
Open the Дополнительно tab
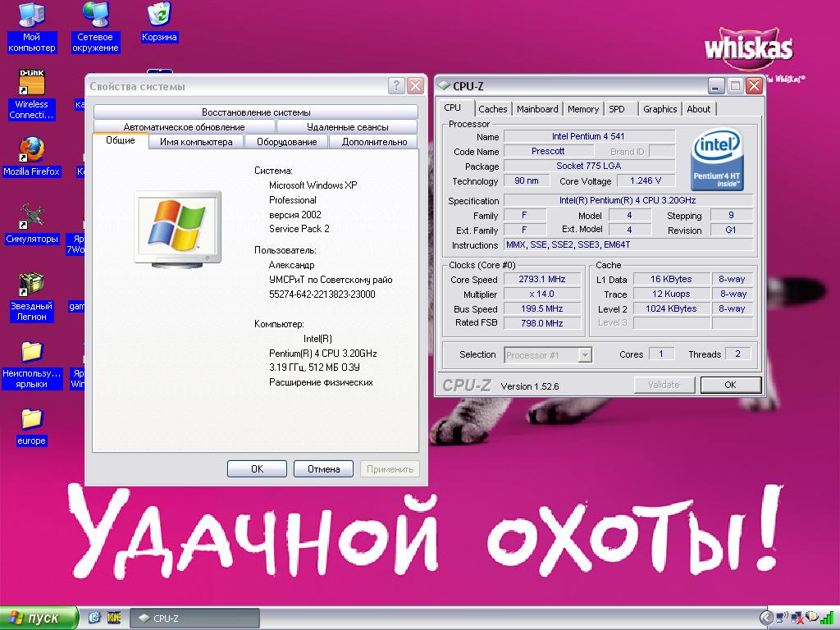(x=374, y=142)
